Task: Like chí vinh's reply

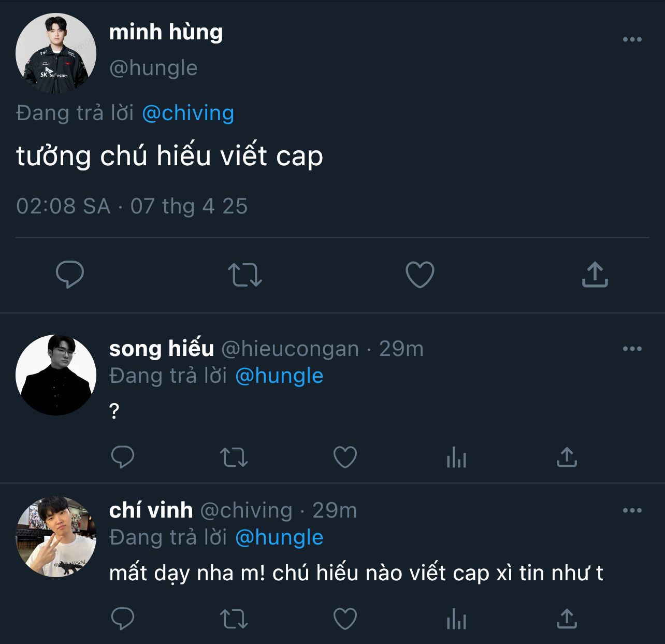Action: click(x=345, y=619)
